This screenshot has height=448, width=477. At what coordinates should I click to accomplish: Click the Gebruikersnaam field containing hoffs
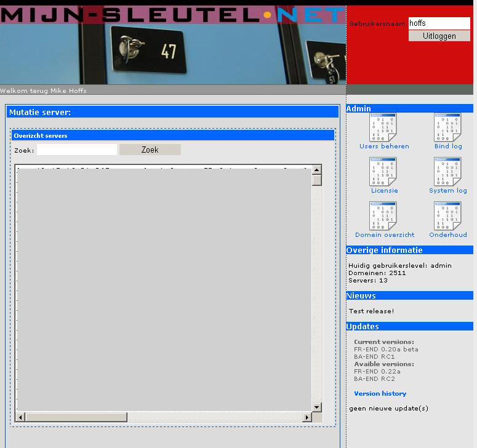coord(439,23)
